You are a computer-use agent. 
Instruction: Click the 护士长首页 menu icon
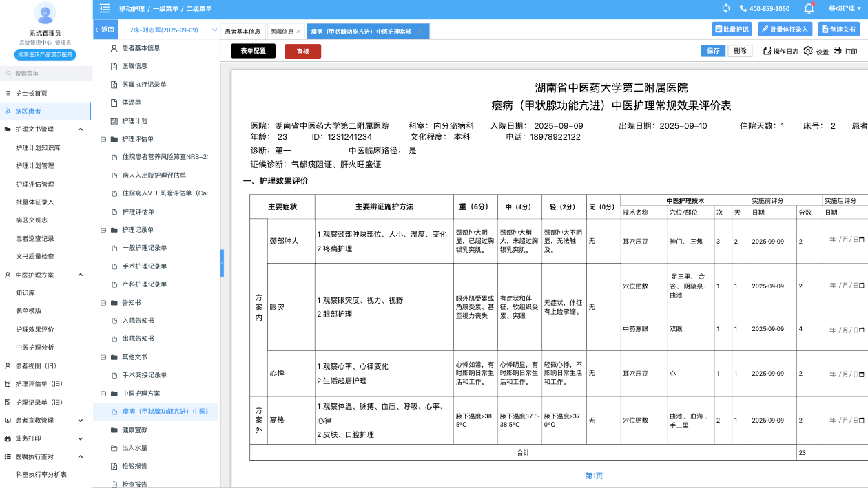point(8,93)
